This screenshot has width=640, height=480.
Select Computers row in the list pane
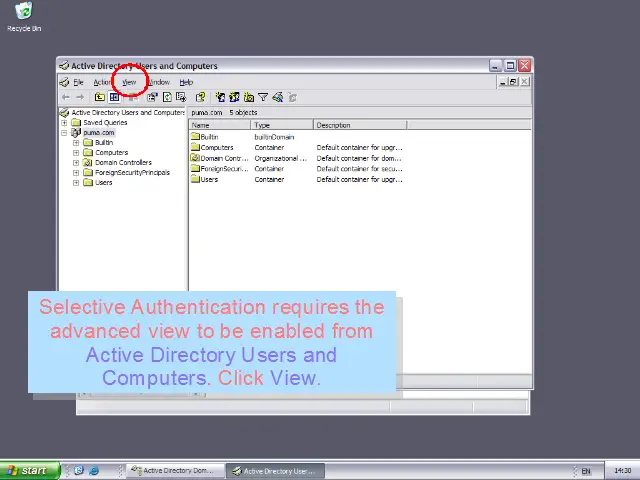(217, 148)
